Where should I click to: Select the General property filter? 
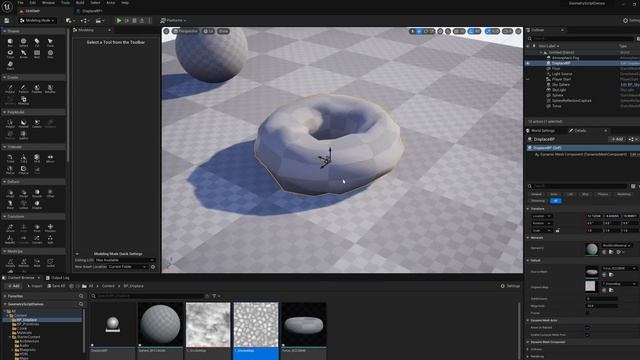(x=536, y=194)
